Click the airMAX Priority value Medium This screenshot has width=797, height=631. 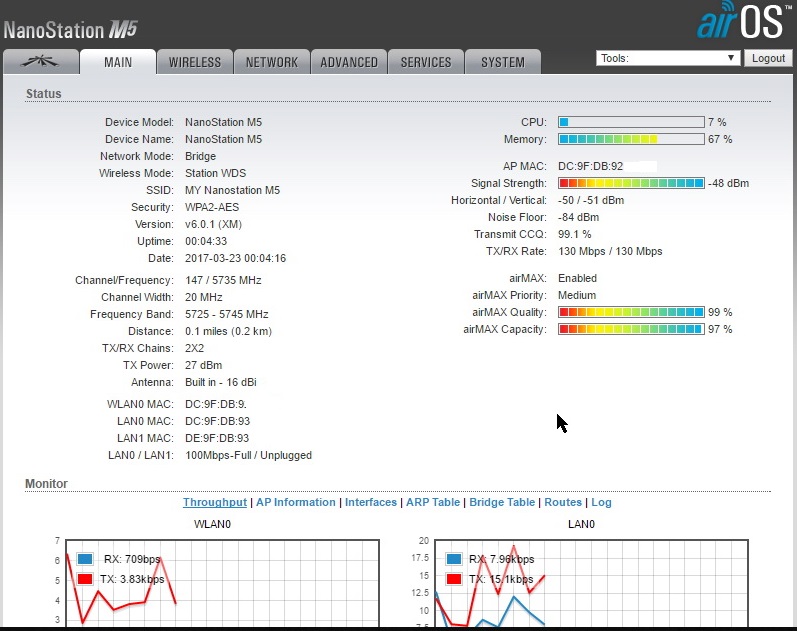(577, 295)
